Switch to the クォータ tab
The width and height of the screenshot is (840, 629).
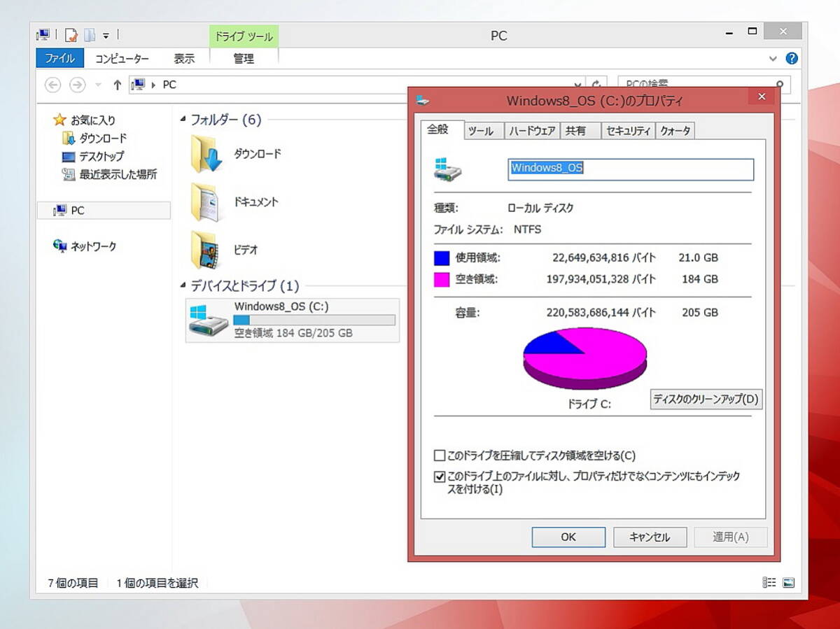tap(675, 131)
